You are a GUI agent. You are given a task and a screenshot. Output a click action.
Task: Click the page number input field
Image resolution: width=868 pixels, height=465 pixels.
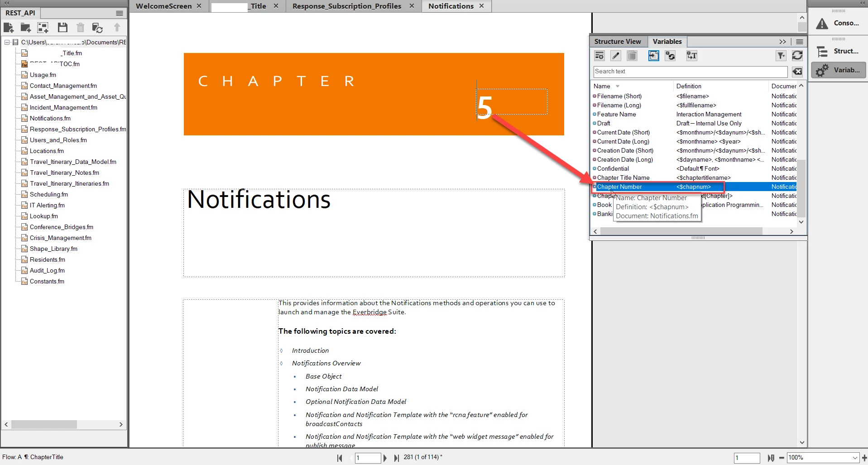pyautogui.click(x=368, y=458)
